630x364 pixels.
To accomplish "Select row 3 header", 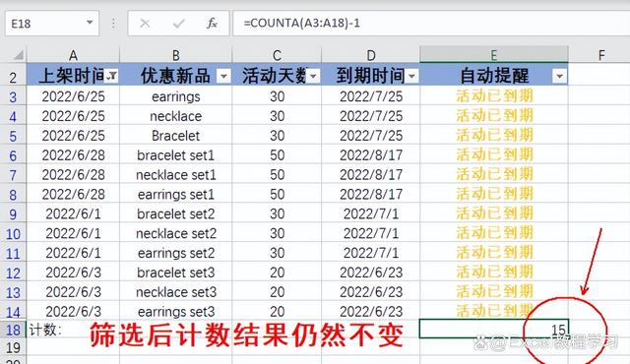I will pyautogui.click(x=13, y=96).
